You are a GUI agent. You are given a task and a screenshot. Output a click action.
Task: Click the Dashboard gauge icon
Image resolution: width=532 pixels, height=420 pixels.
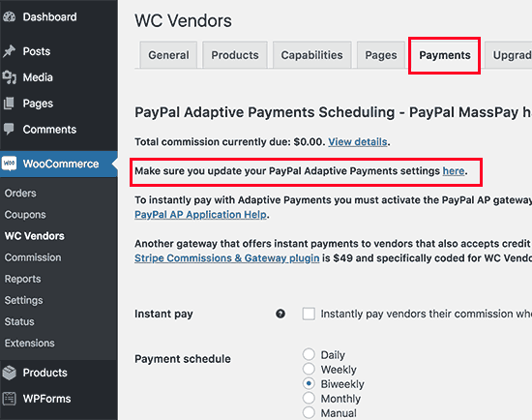[9, 16]
